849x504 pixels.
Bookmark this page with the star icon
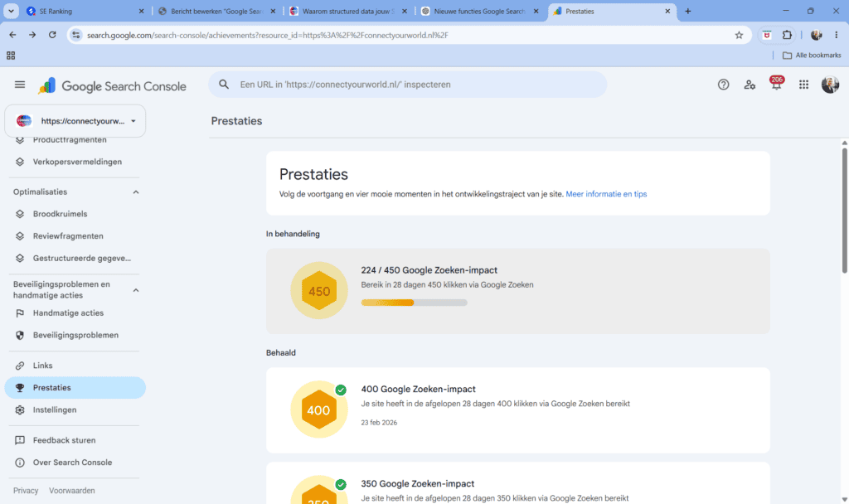pos(739,35)
